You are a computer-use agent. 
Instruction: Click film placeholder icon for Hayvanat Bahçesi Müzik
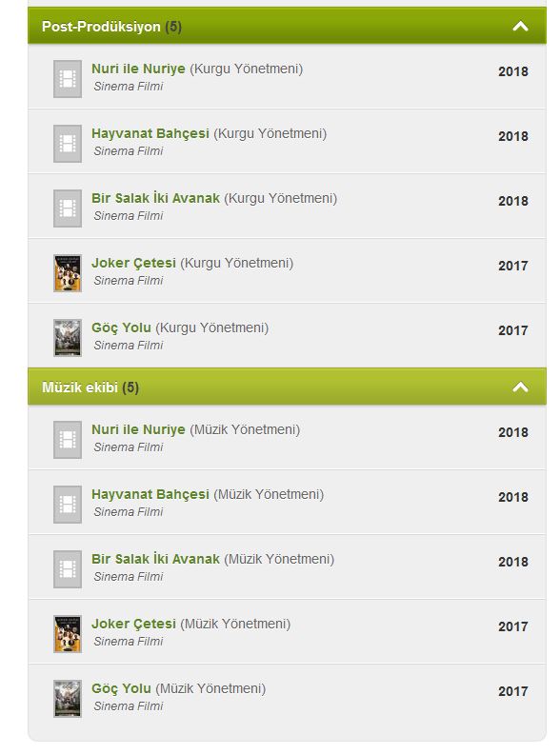point(68,505)
